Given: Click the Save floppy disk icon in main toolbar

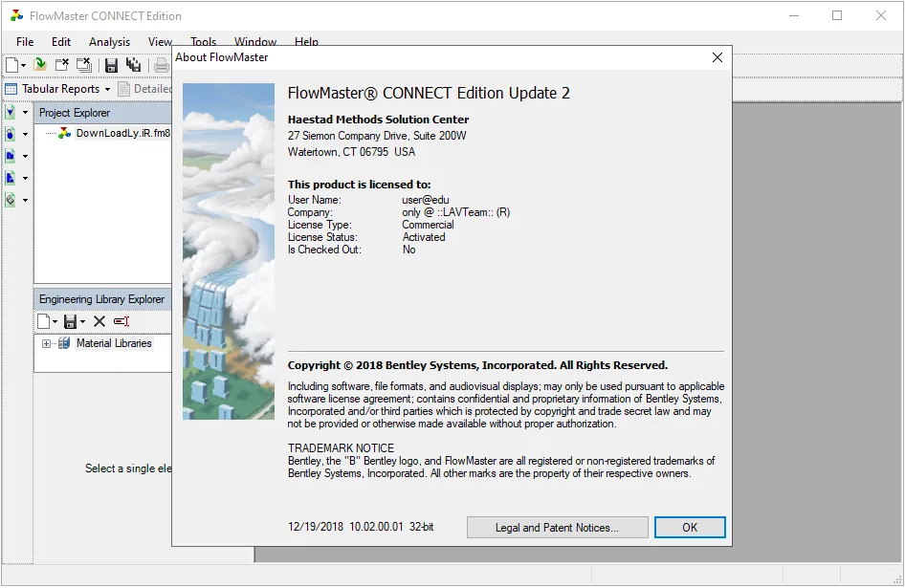Looking at the screenshot, I should (111, 65).
